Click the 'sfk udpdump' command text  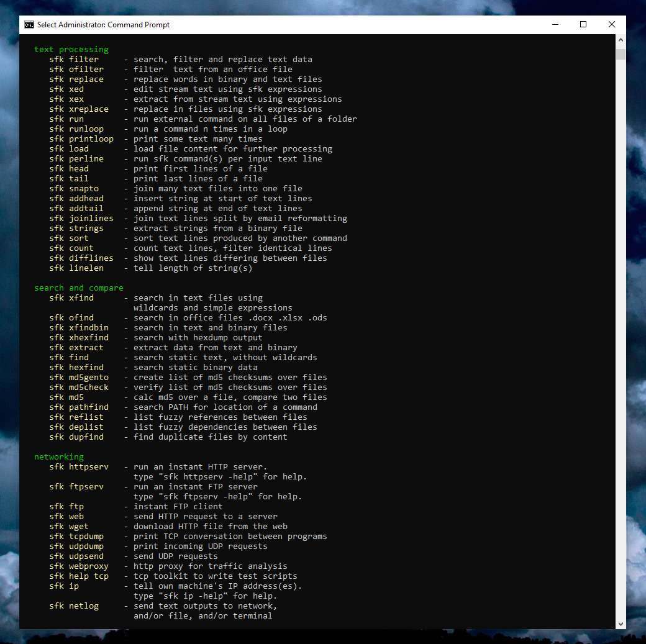tap(76, 546)
